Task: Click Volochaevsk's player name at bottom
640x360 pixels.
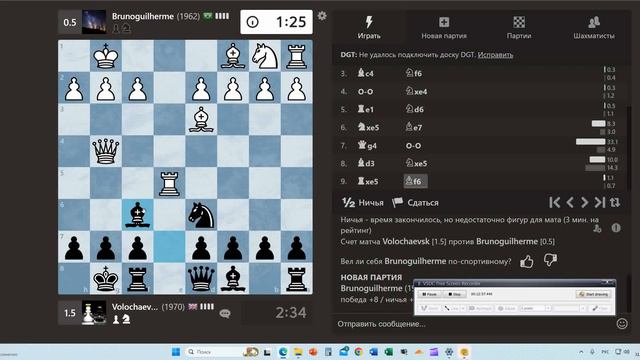Action: pos(135,307)
